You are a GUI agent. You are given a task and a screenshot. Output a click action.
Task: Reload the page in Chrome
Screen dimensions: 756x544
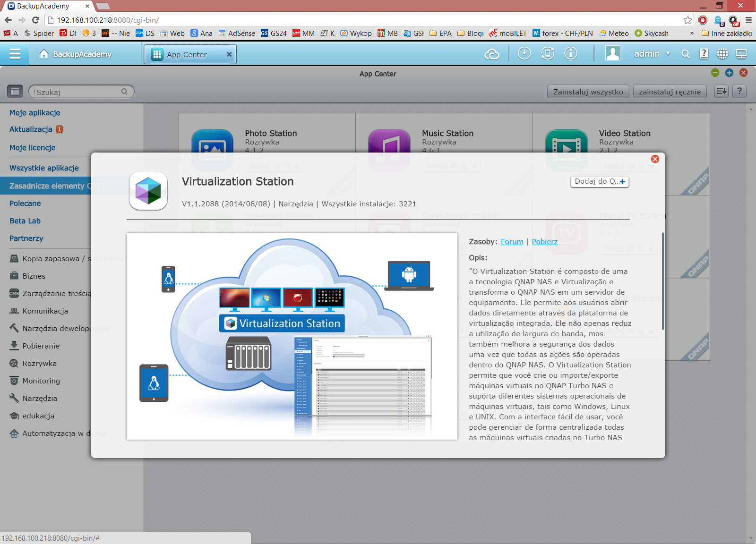coord(35,20)
